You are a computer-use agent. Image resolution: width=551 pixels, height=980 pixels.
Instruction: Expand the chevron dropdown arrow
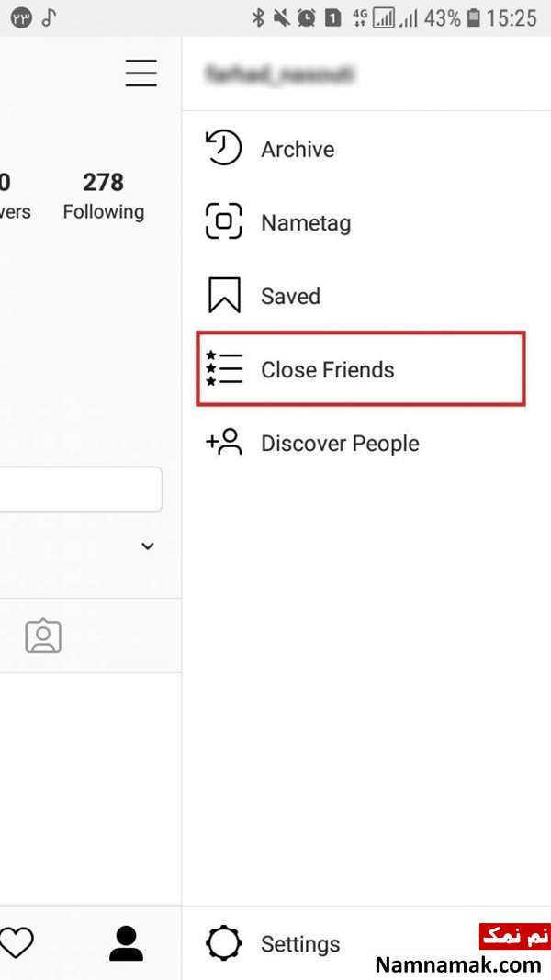click(148, 546)
